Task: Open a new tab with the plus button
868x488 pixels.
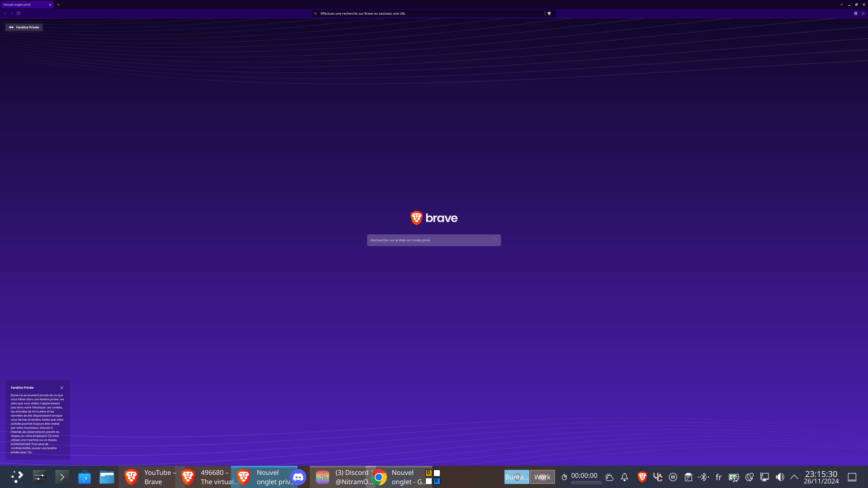Action: pos(59,5)
